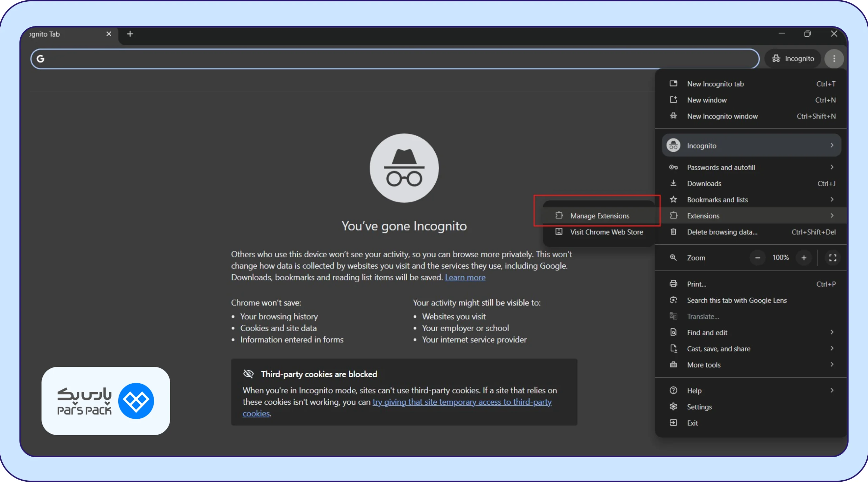
Task: Expand the Passwords and autofill submenu arrow
Action: click(832, 167)
